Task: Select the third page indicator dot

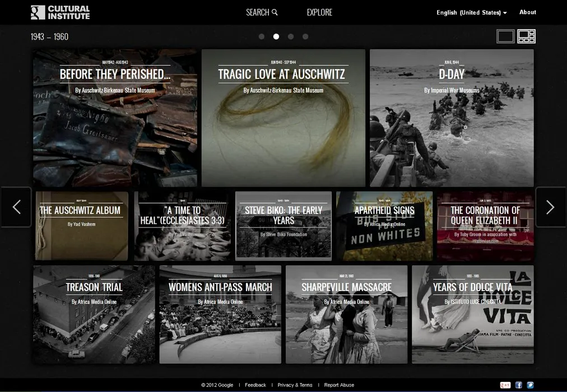Action: click(x=291, y=37)
